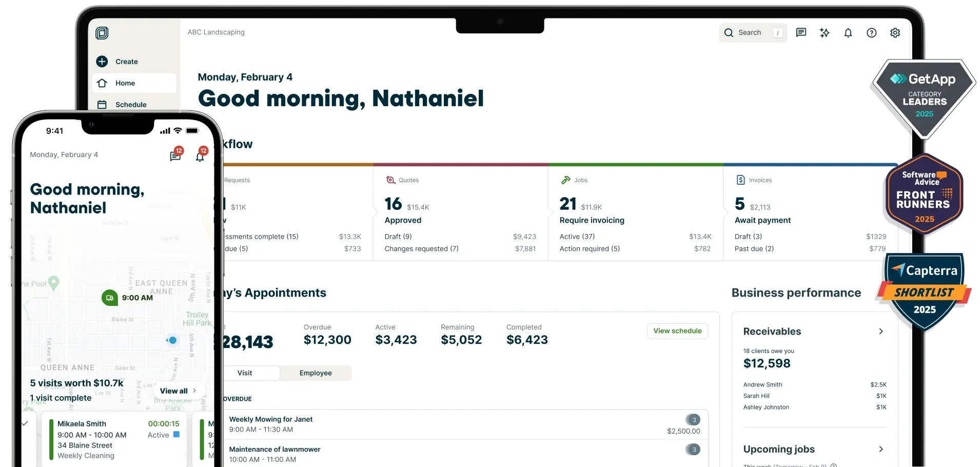Expand the Upcoming jobs section chevron
The width and height of the screenshot is (980, 467).
pos(881,449)
